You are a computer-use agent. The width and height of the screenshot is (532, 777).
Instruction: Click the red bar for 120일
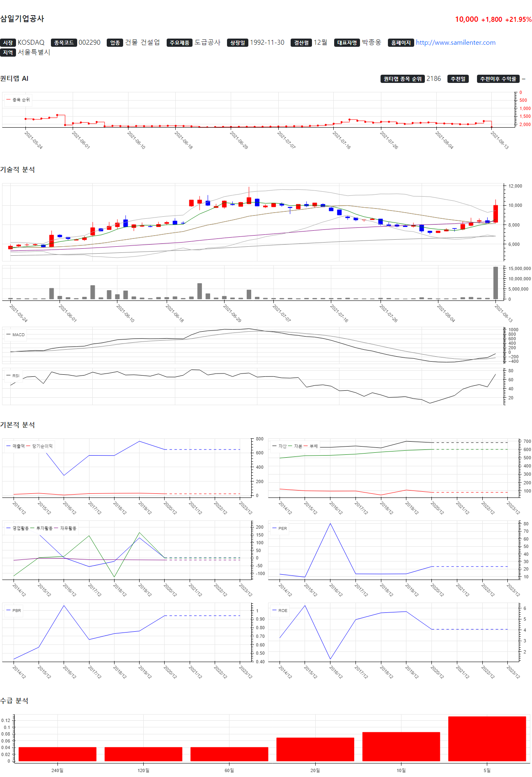pos(143,754)
